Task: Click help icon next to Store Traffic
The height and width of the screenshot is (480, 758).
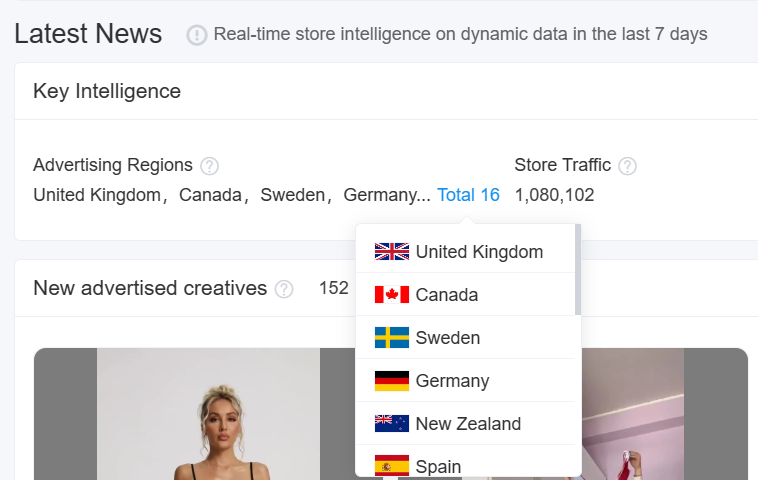Action: pos(627,166)
